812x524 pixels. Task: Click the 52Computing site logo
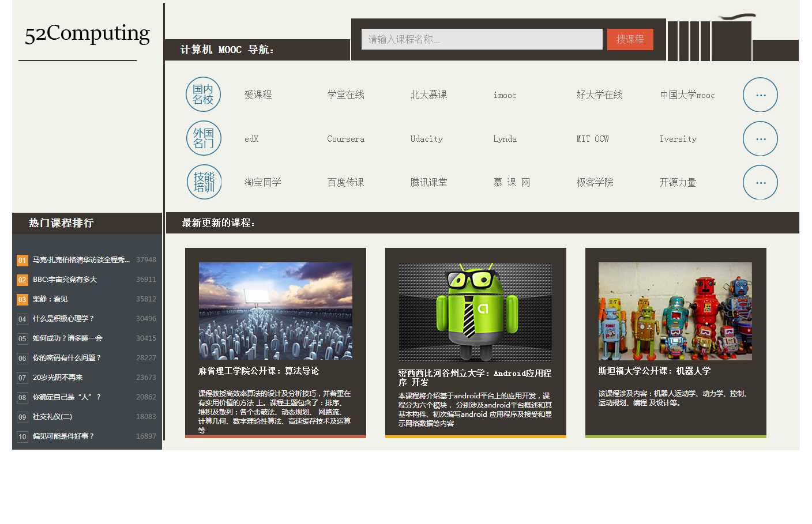(87, 33)
